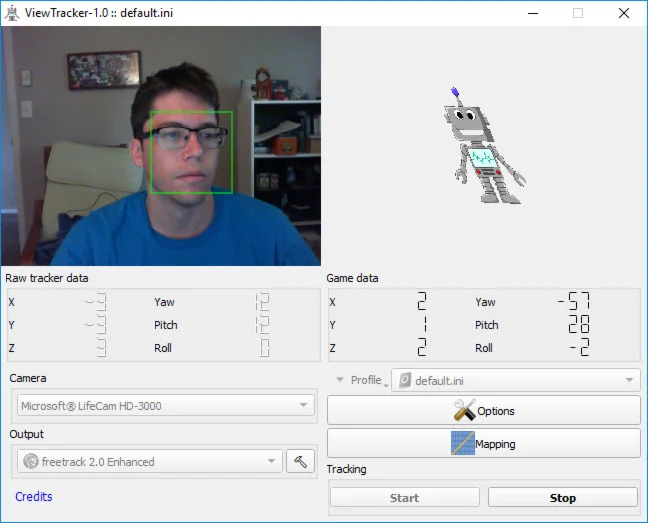Click the title text ViewTracker-1.0 :: default.ini

click(99, 13)
